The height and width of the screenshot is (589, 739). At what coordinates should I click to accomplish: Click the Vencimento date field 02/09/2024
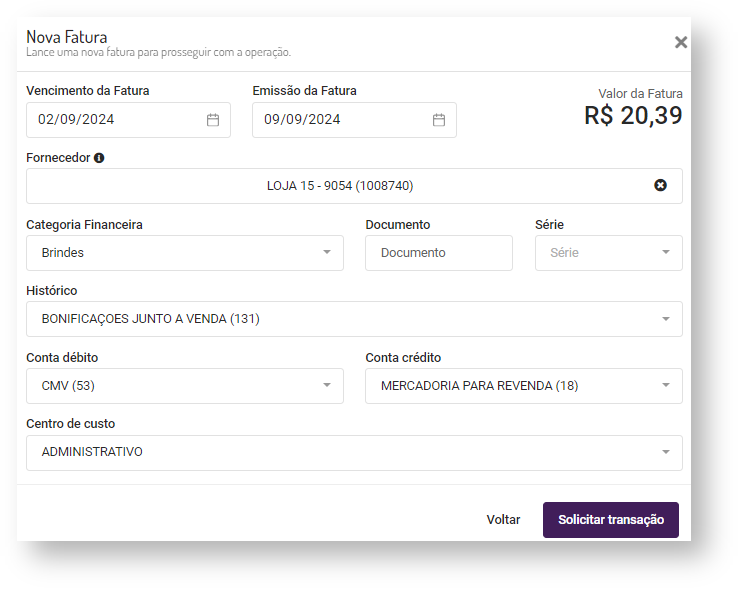[110, 120]
